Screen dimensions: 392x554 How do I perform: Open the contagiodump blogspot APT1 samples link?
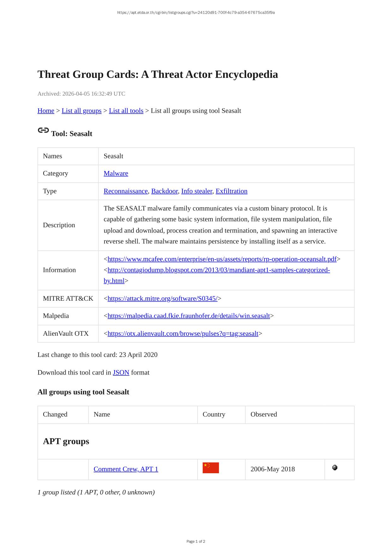[x=218, y=270]
